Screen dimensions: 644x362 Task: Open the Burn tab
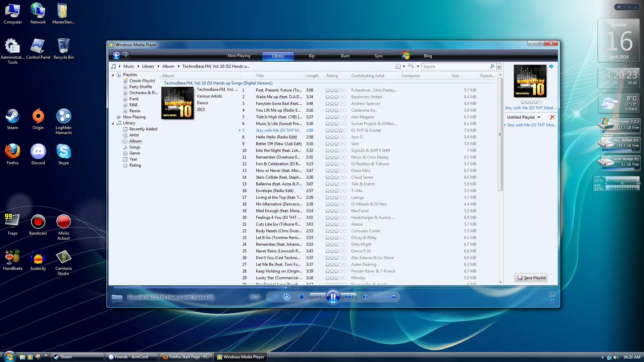pyautogui.click(x=345, y=56)
